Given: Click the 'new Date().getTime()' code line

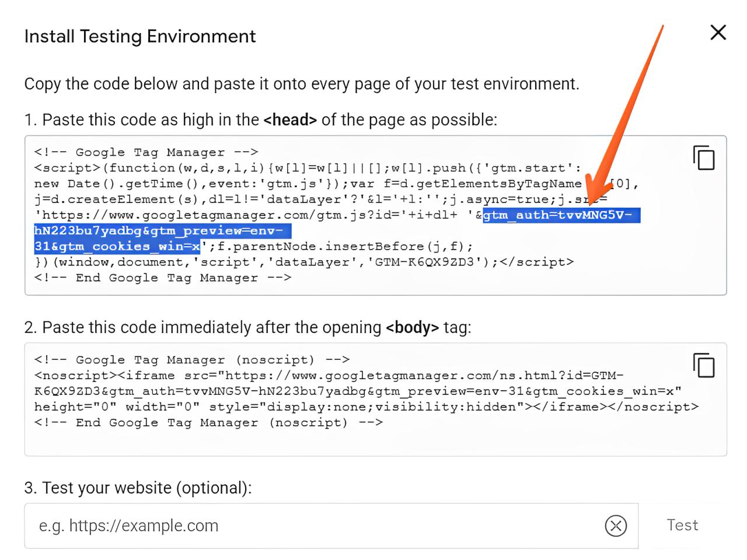Looking at the screenshot, I should pos(337,184).
